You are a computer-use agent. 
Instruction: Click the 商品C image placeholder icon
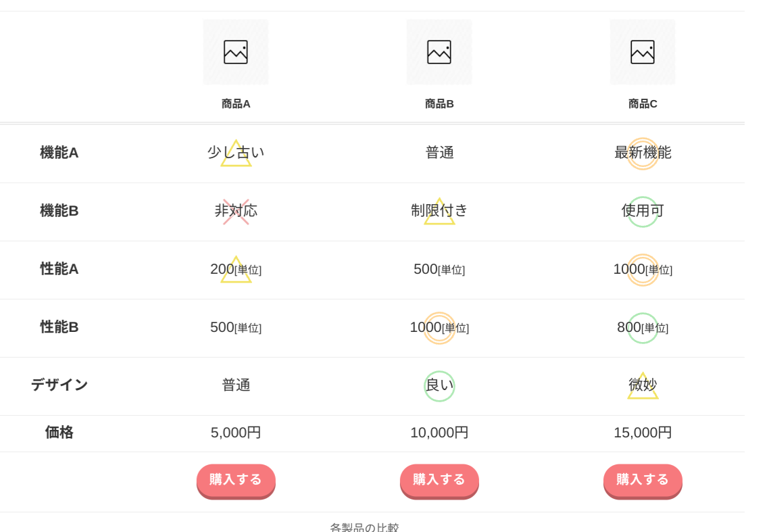[x=643, y=52]
